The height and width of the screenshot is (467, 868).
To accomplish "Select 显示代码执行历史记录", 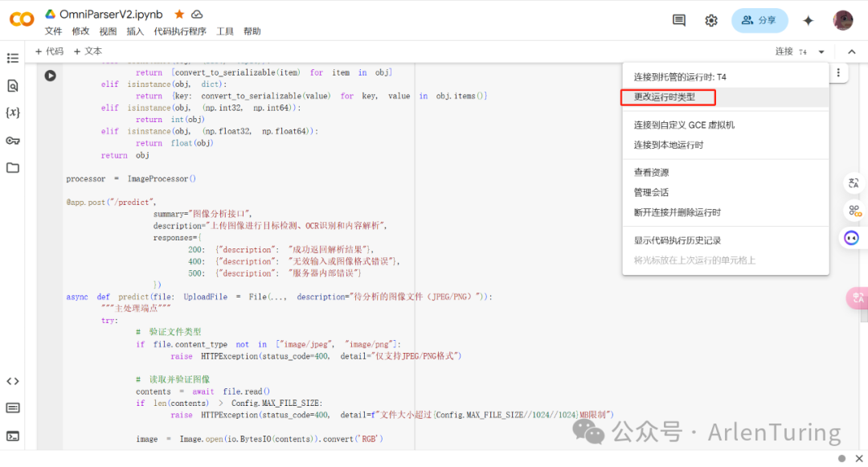I will pos(725,240).
